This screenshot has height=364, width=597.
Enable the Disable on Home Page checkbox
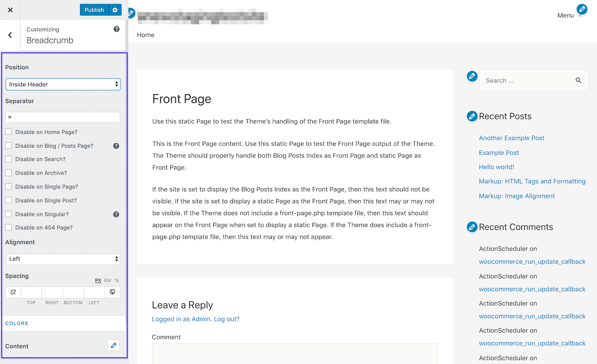click(x=8, y=132)
